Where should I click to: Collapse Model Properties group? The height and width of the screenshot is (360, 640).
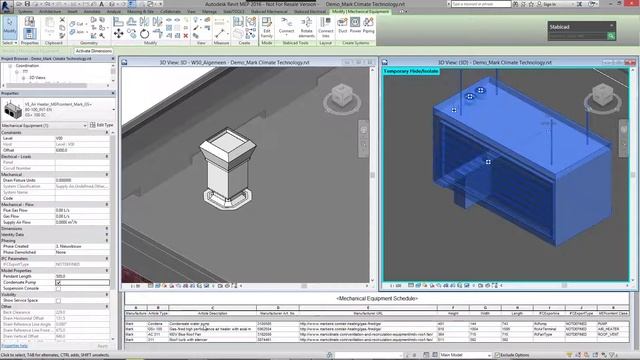pyautogui.click(x=107, y=270)
